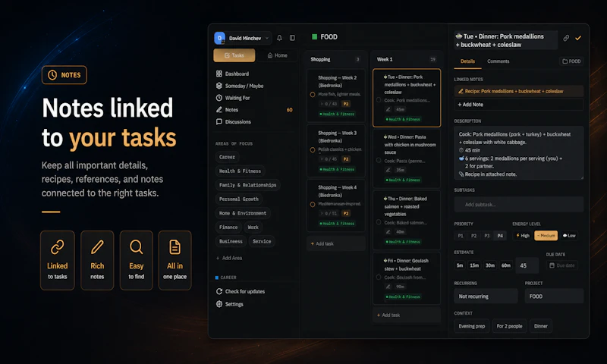Screen dimensions: 607x364
Task: Click note icon on Wed Dinner card
Action: coord(388,170)
